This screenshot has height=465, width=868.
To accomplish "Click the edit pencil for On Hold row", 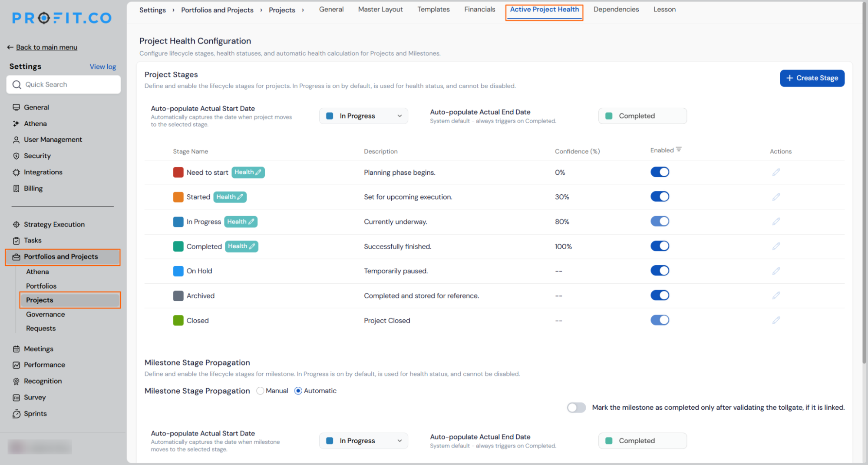I will point(776,271).
